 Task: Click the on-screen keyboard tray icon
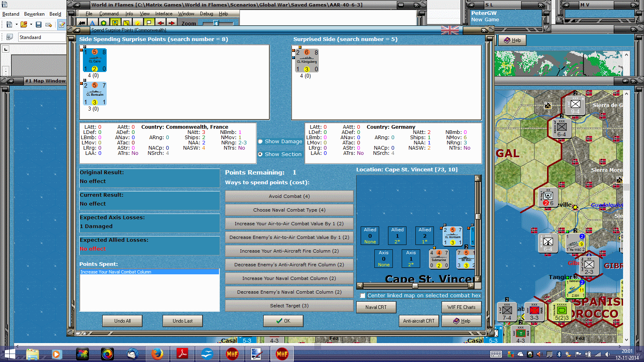tap(496, 354)
